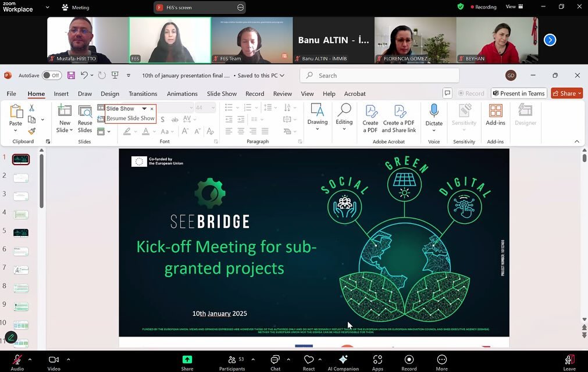The height and width of the screenshot is (372, 588).
Task: Click the Add-ins icon in the ribbon
Action: pyautogui.click(x=496, y=111)
